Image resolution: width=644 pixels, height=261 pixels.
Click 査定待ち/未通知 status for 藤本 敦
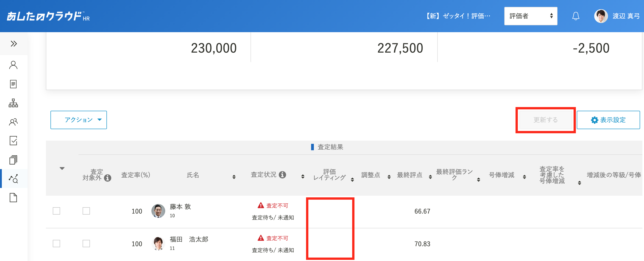[x=273, y=217]
